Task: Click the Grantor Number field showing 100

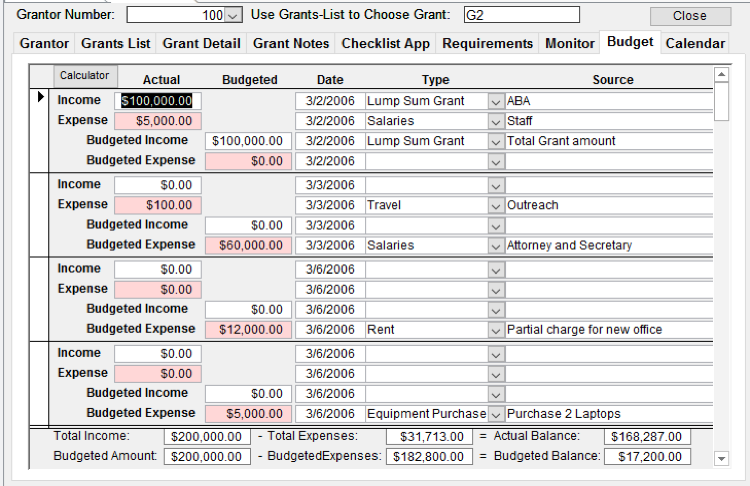Action: [176, 15]
